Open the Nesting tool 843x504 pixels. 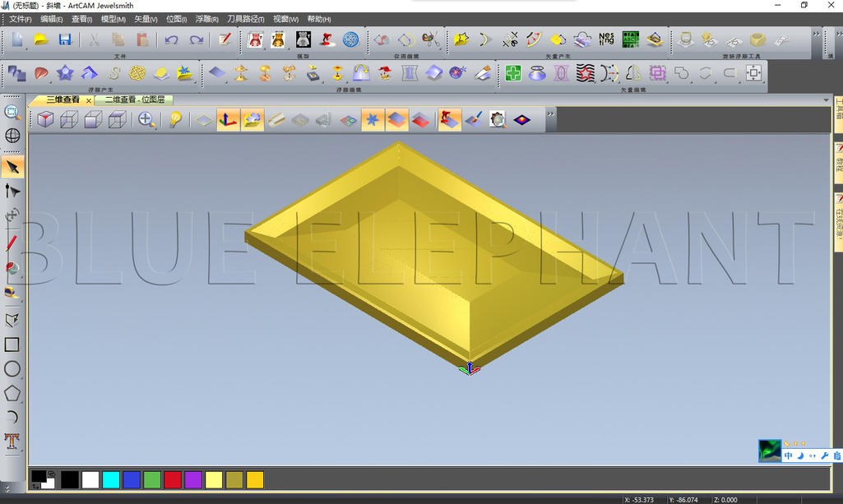pos(606,39)
